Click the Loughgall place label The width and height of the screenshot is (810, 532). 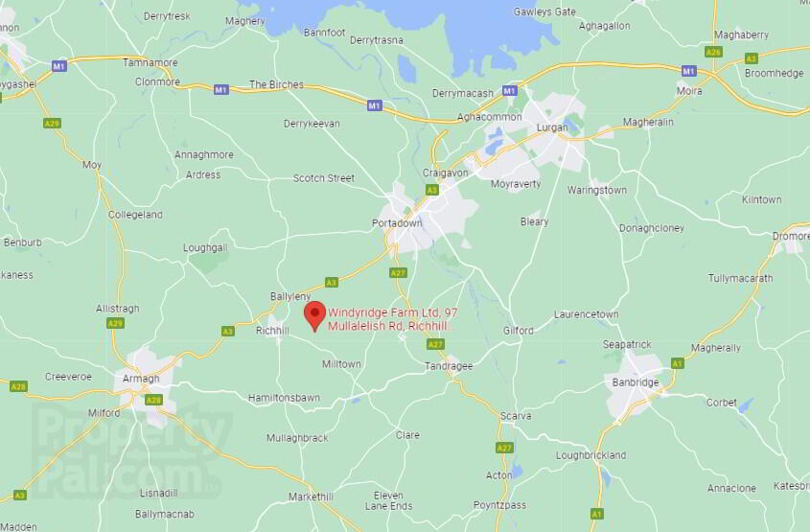coord(205,248)
